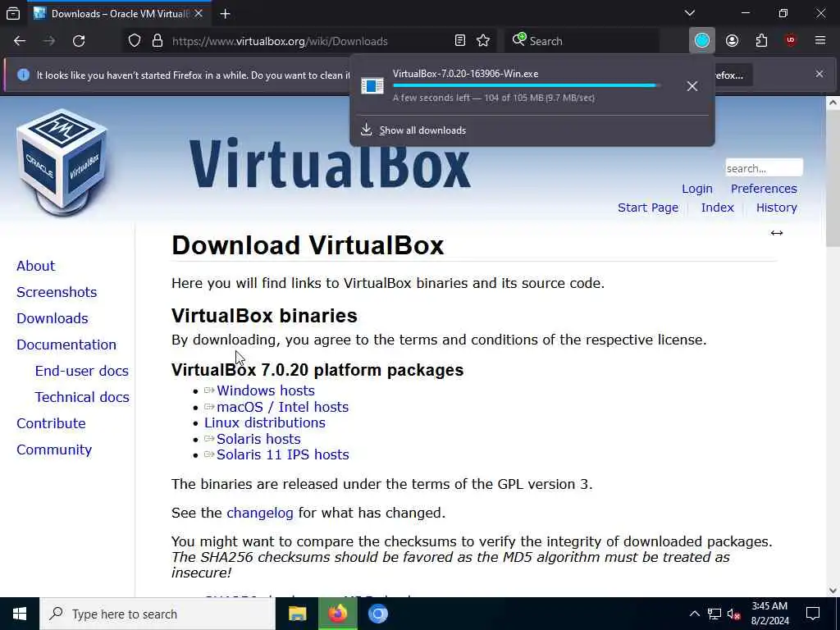Open the Firefox View icon at tab strip
Screen dimensions: 840x630
(x=13, y=13)
